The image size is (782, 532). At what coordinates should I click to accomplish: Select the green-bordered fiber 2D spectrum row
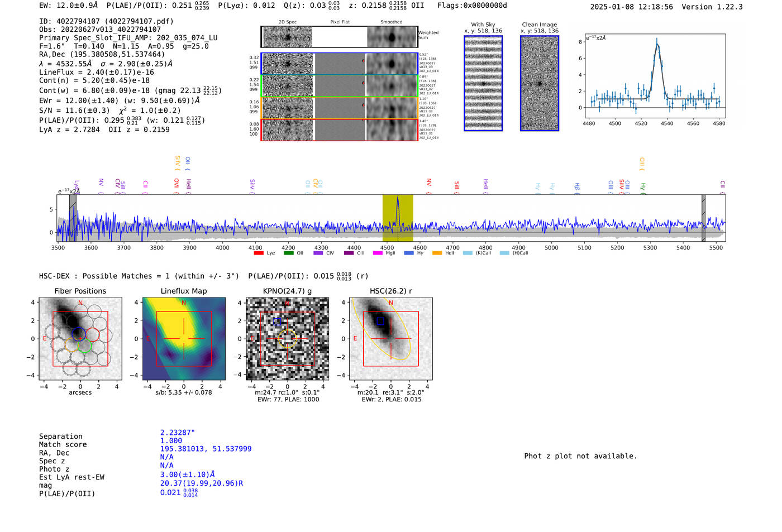pyautogui.click(x=340, y=85)
